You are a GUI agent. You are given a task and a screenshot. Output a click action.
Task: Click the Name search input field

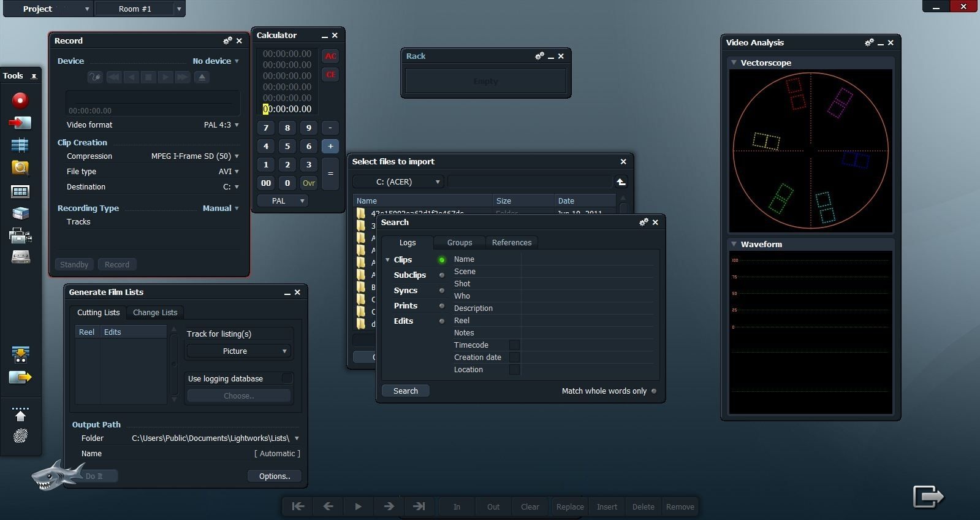[587, 259]
